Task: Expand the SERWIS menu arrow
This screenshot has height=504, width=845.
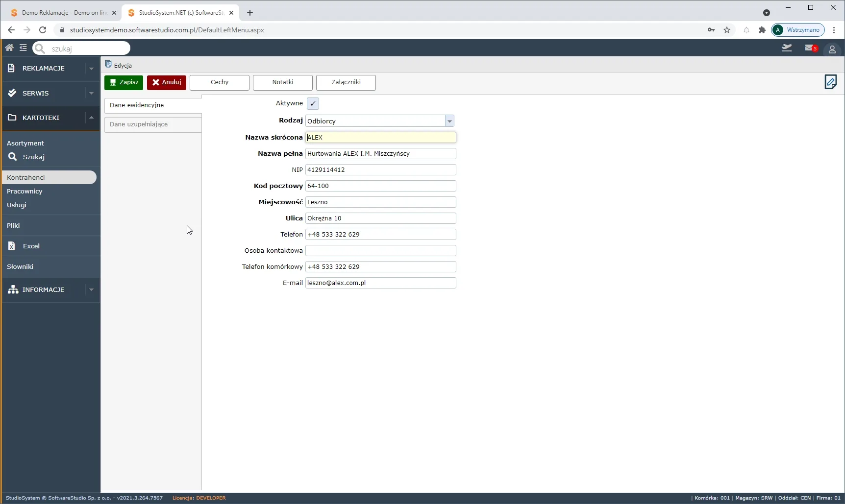Action: 91,93
